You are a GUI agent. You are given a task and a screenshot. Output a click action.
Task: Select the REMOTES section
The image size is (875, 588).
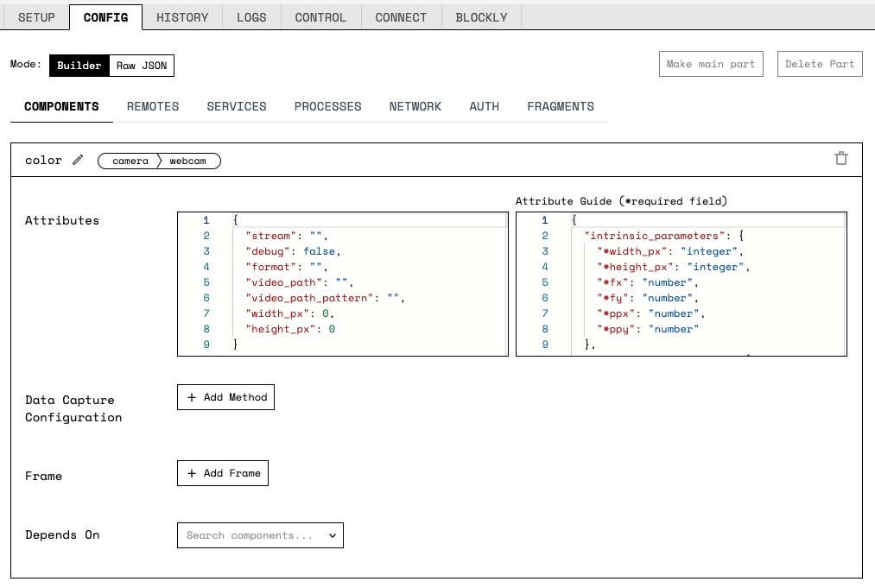pyautogui.click(x=153, y=106)
